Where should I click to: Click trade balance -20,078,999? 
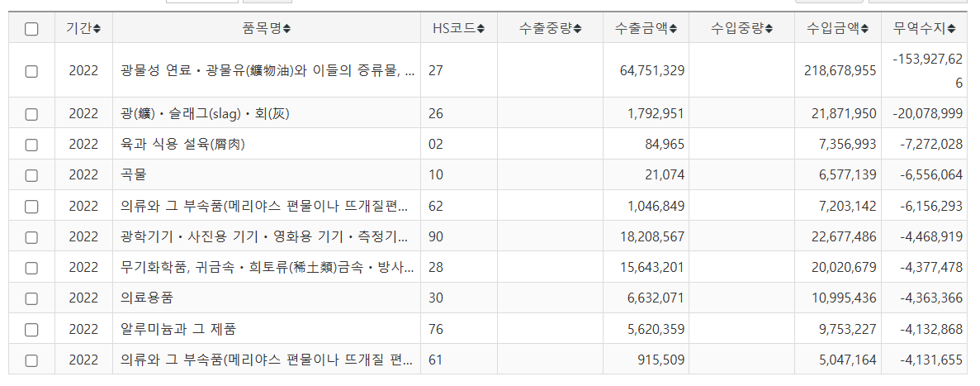[927, 114]
